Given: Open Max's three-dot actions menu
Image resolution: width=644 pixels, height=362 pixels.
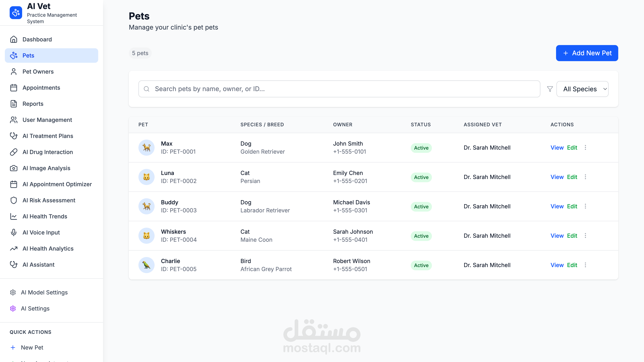Looking at the screenshot, I should point(585,147).
